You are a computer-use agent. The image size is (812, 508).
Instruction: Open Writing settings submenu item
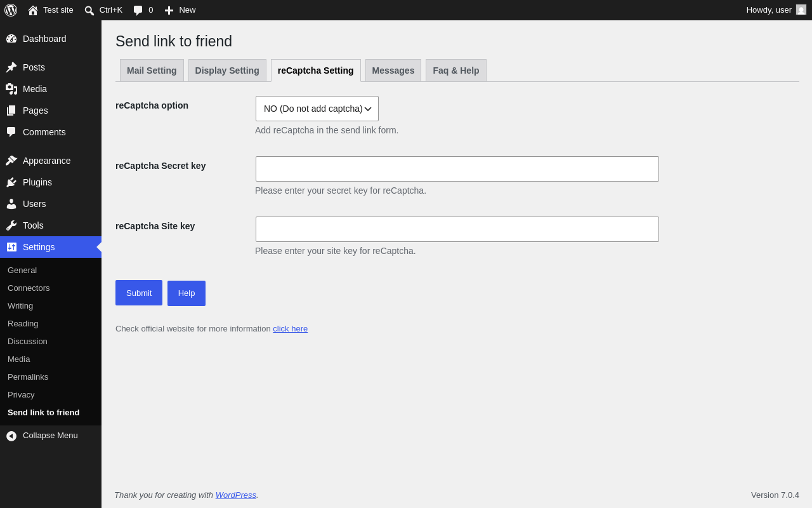(20, 306)
